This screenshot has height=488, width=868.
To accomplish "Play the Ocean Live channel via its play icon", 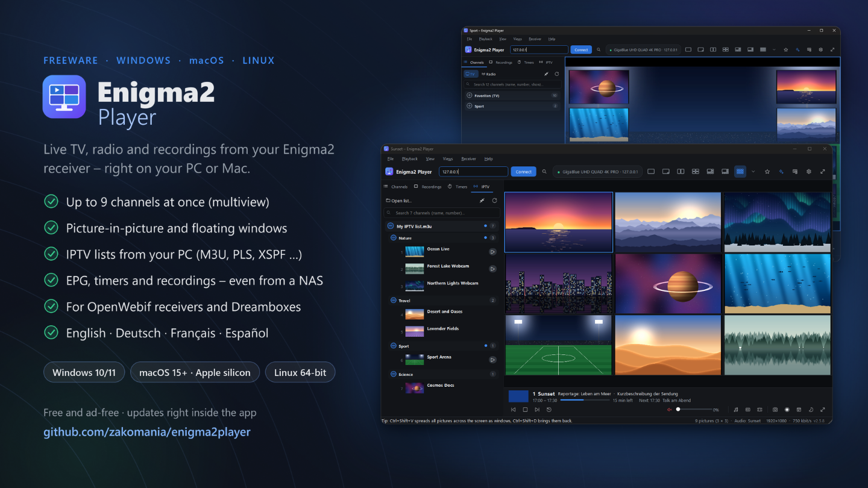I will click(x=492, y=252).
